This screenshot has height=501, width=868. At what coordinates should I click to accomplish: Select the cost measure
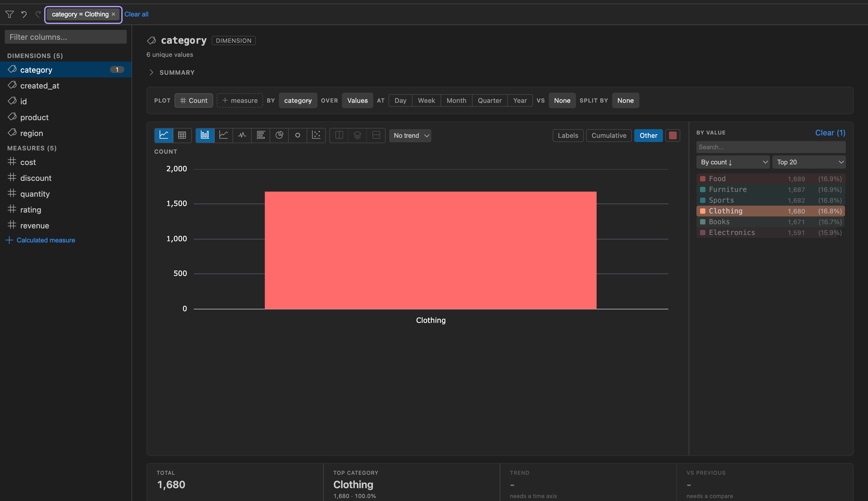coord(66,162)
